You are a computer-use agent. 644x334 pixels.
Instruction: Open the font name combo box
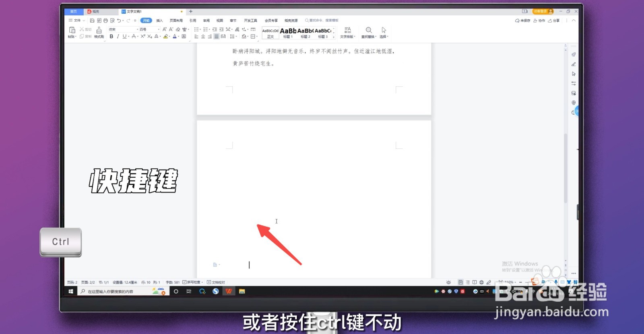123,29
